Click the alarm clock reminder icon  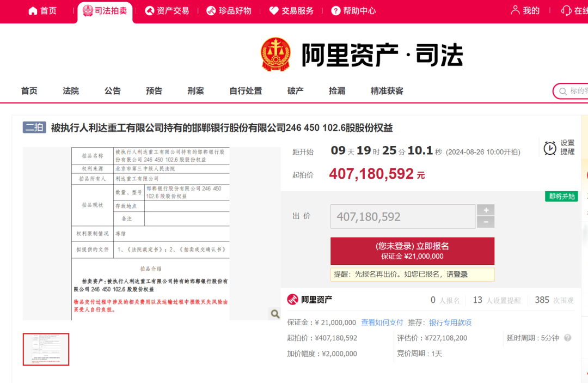coord(550,148)
